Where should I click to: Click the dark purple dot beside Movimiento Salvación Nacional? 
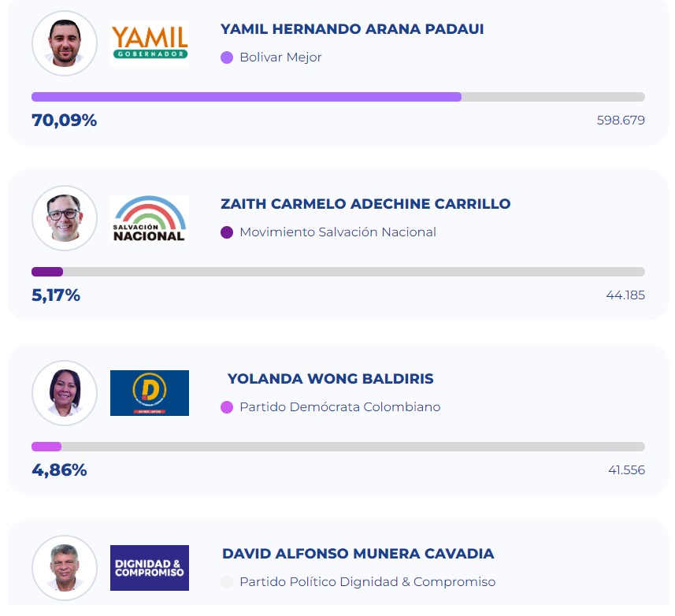pyautogui.click(x=227, y=232)
